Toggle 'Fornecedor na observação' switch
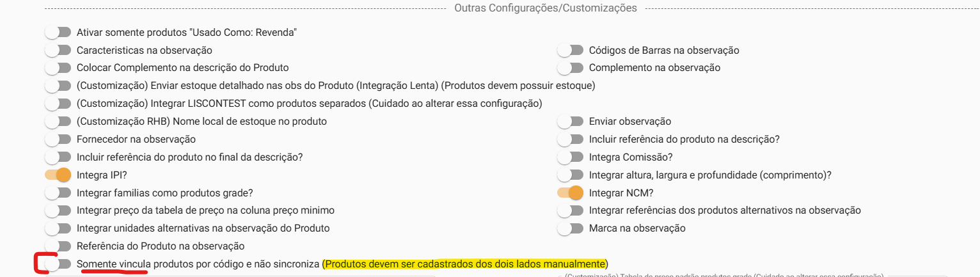Viewport: 980px width, 277px height. coord(58,139)
